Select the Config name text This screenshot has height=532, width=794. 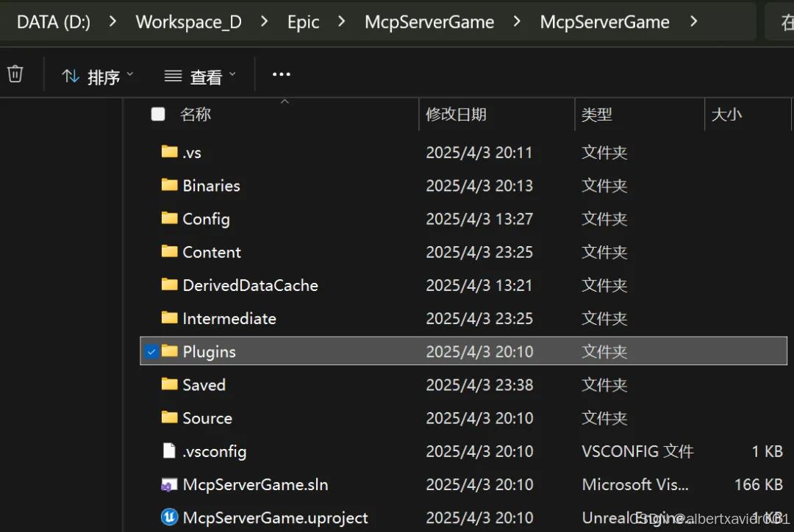206,219
